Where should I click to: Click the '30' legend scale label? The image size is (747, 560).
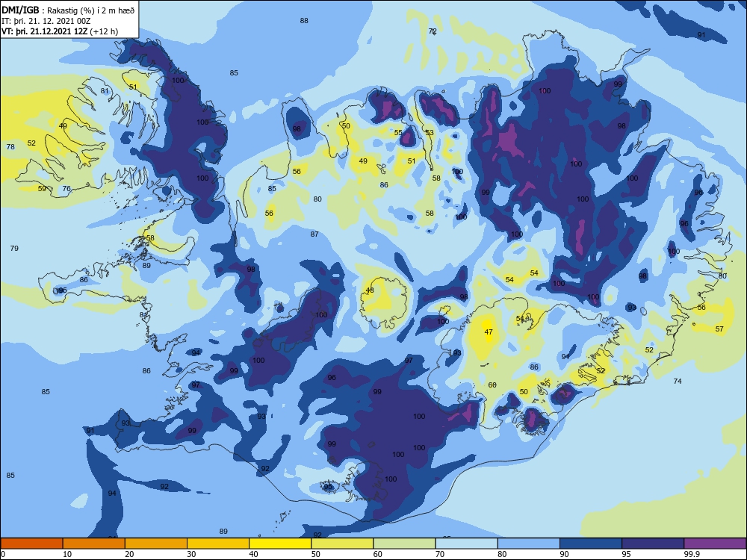click(x=191, y=554)
